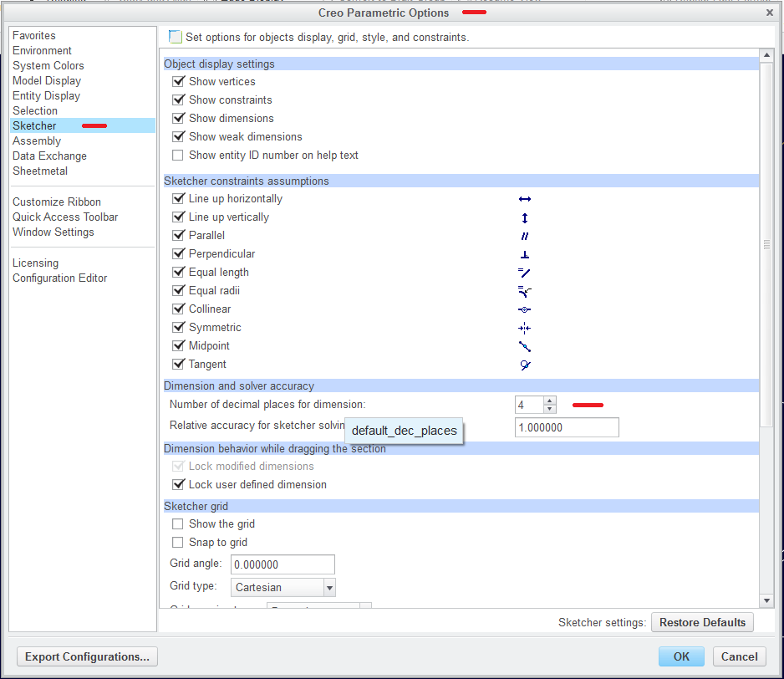Click the vertical scrollbar thumb
This screenshot has height=679, width=784.
pyautogui.click(x=766, y=244)
